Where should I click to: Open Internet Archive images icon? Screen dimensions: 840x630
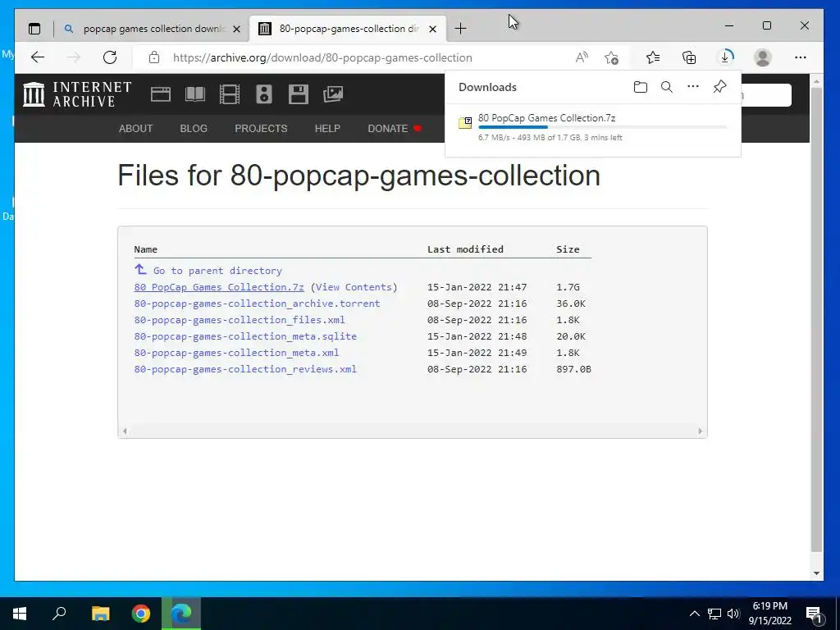coord(333,94)
